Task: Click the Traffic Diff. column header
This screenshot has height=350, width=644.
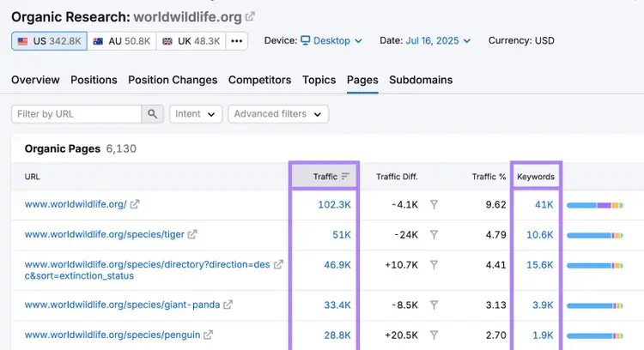Action: click(x=397, y=177)
